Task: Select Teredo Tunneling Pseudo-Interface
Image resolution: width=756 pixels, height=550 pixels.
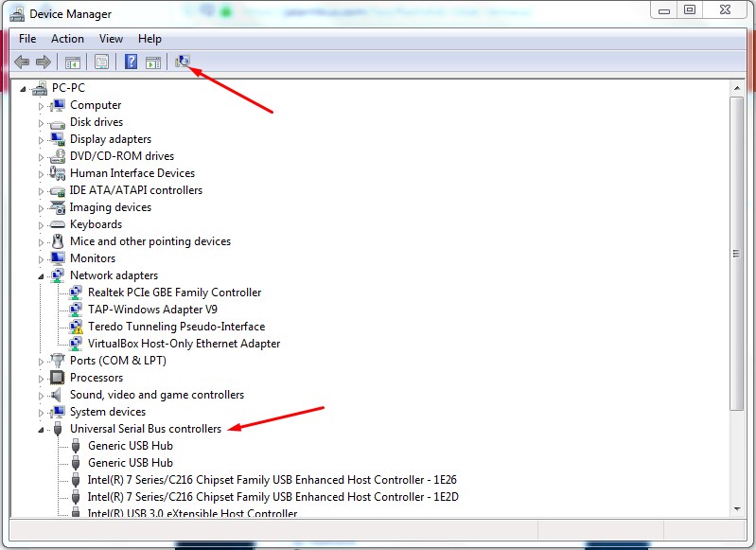Action: 177,327
